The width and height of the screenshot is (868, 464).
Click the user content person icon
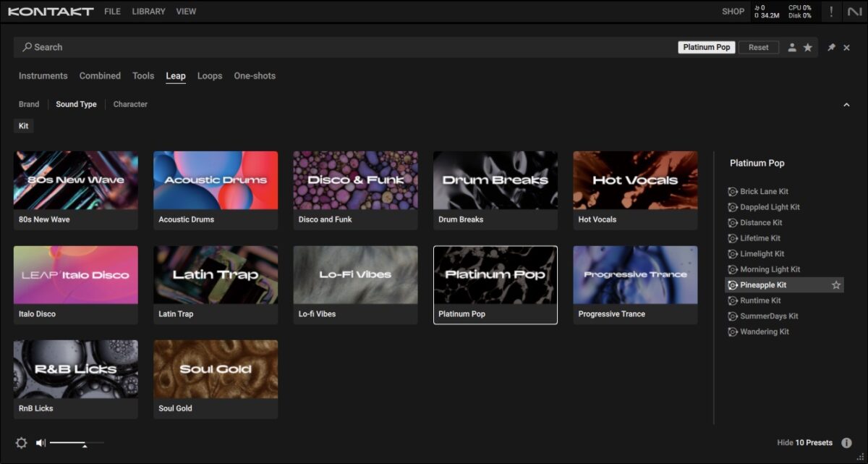coord(792,48)
